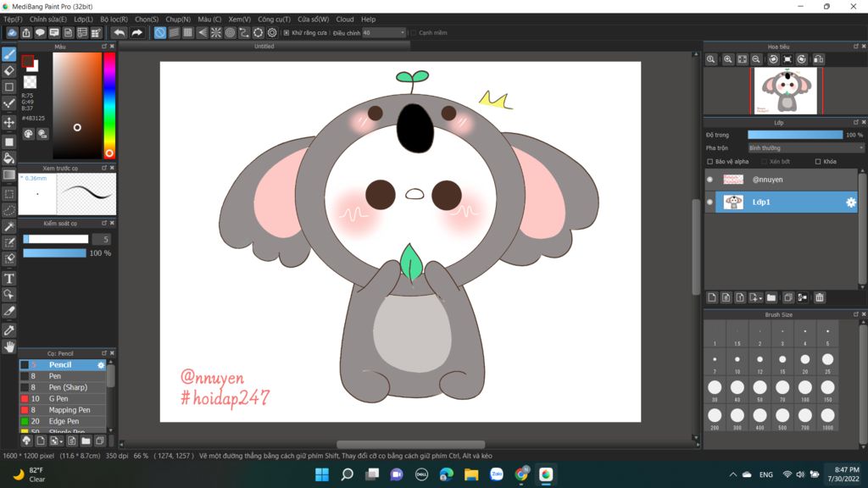This screenshot has width=868, height=488.
Task: Enable curve snap guide
Action: click(x=244, y=33)
